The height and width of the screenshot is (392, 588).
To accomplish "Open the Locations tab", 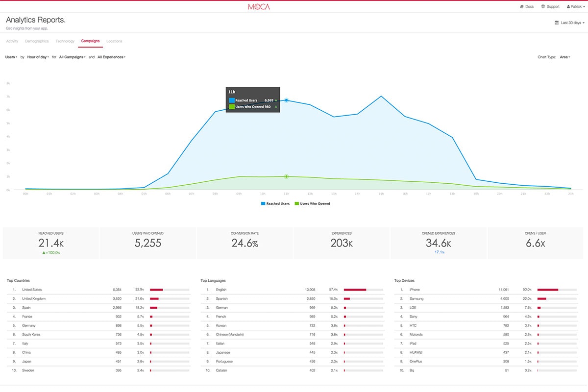I will point(114,41).
